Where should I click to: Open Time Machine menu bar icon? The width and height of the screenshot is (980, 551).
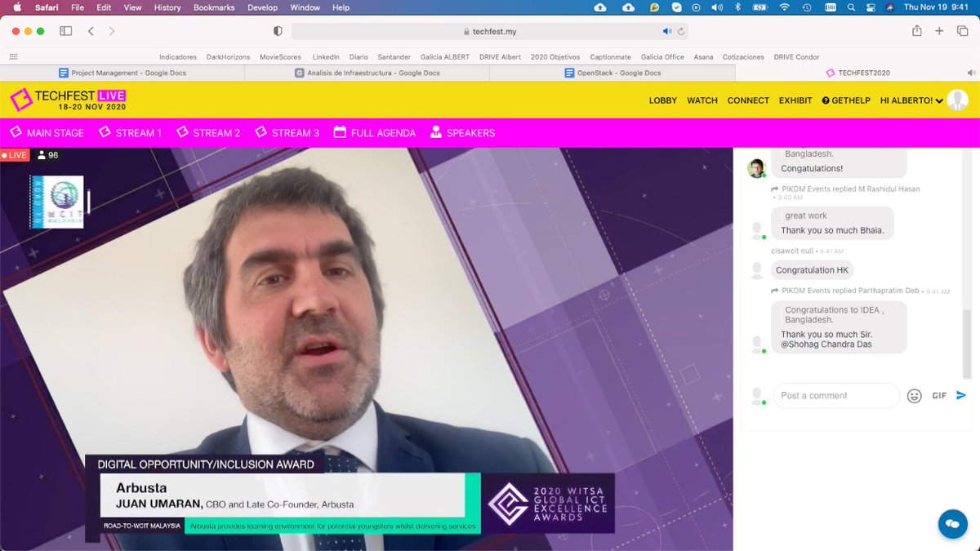pyautogui.click(x=806, y=7)
